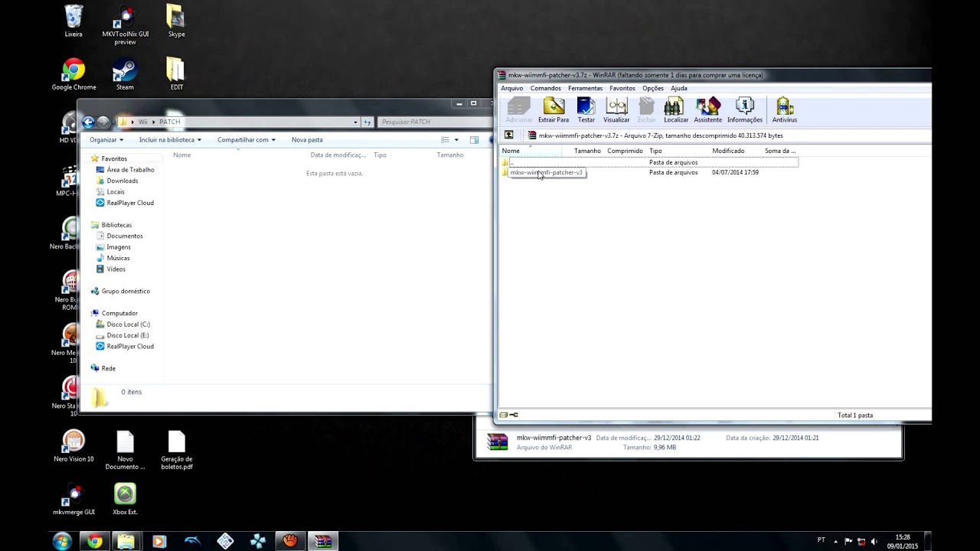Sort Explorer list by Tamanho column

pyautogui.click(x=451, y=155)
